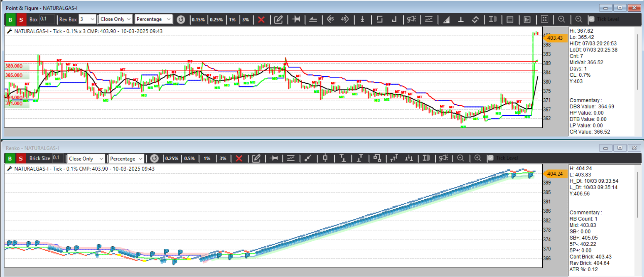Open Close Only dropdown in Point & Figure toolbar
Screen dimensions: 644x277
tap(115, 19)
